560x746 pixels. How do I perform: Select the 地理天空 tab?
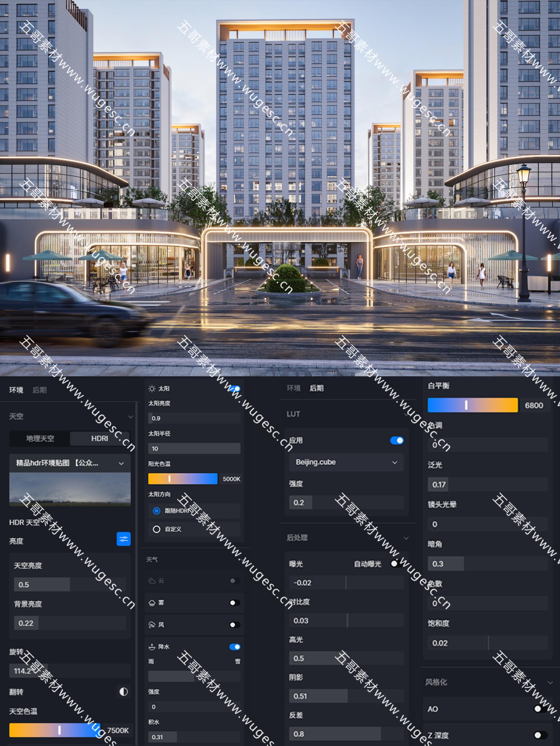[40, 438]
